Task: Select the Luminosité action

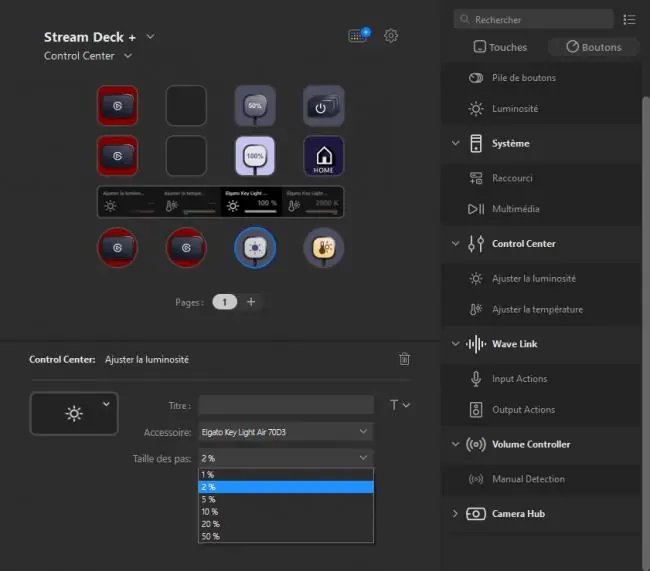Action: coord(541,109)
